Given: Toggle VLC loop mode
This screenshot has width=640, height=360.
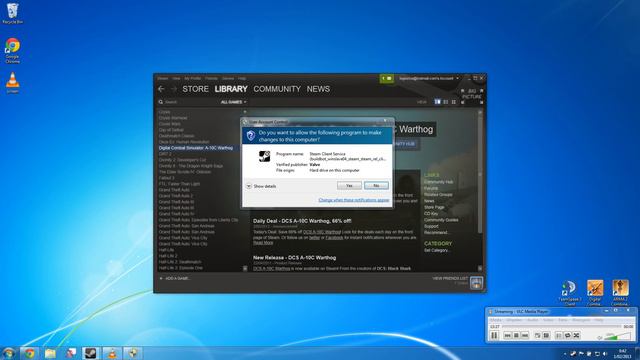Looking at the screenshot, I should tap(568, 336).
